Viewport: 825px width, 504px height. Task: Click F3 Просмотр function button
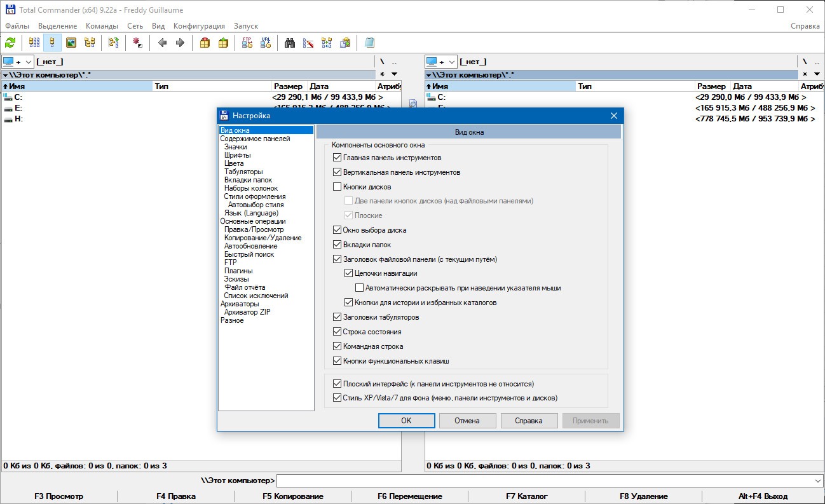coord(59,496)
